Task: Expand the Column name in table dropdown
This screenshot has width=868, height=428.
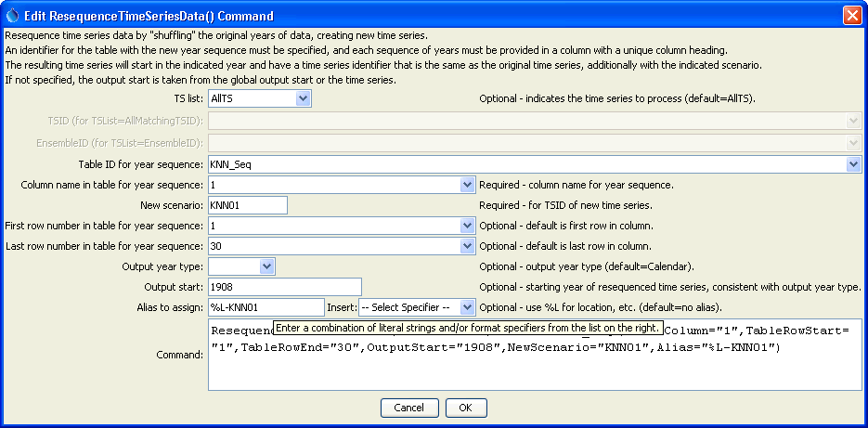Action: coord(467,185)
